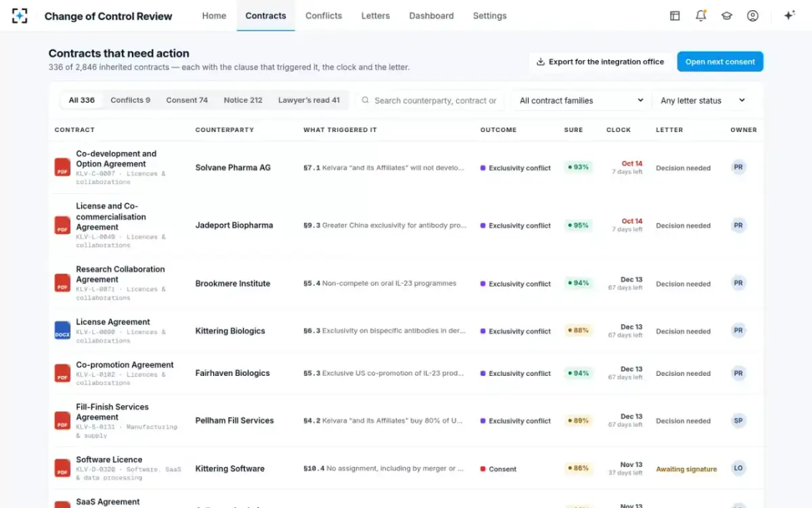812x508 pixels.
Task: Click Awaiting signature for Kittering Software
Action: (686, 469)
